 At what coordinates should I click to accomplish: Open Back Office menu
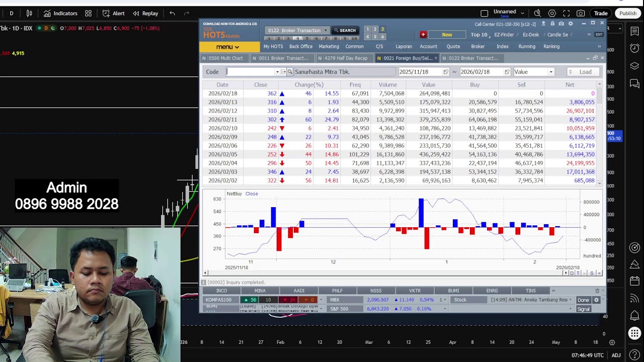tap(301, 46)
